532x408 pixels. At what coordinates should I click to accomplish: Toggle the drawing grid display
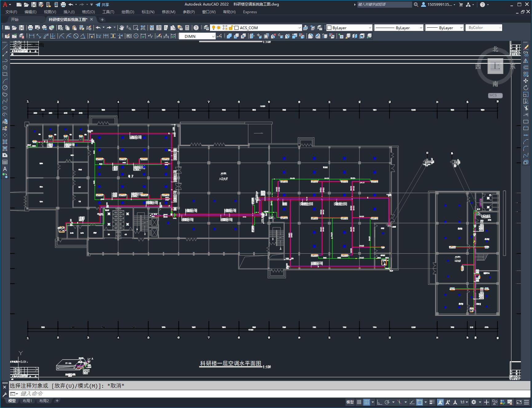click(359, 402)
